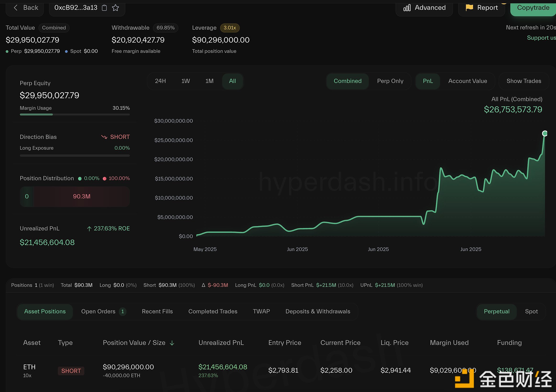Sort by Position Value down arrow
Image resolution: width=556 pixels, height=392 pixels.
(x=172, y=343)
